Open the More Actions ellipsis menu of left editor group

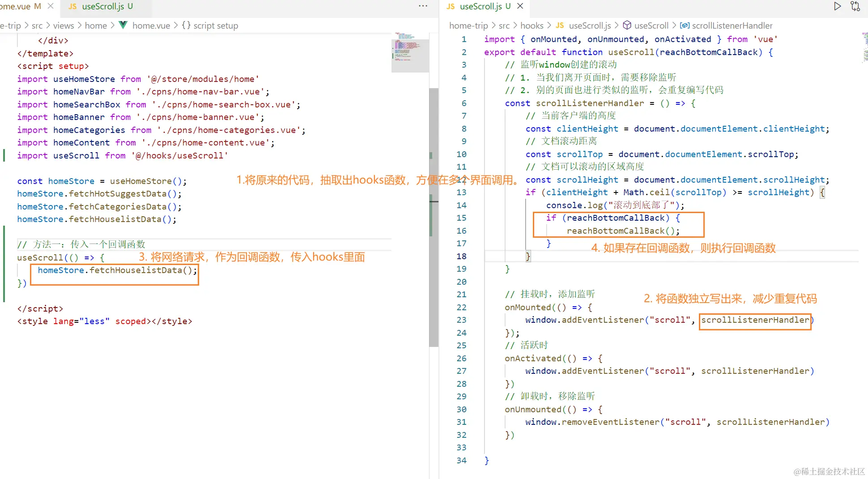pos(423,6)
